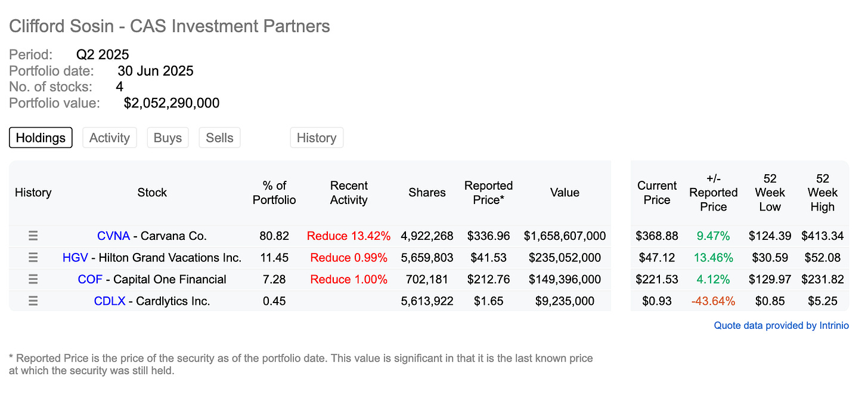The width and height of the screenshot is (868, 395).
Task: Click the Reduce 13.42% activity text
Action: pyautogui.click(x=349, y=236)
